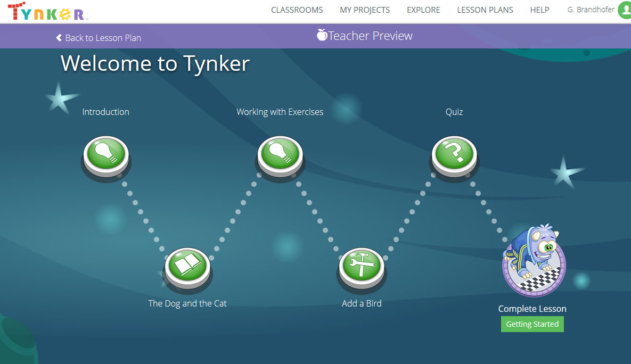Click the monster Complete Lesson badge
The image size is (631, 364).
pyautogui.click(x=534, y=261)
